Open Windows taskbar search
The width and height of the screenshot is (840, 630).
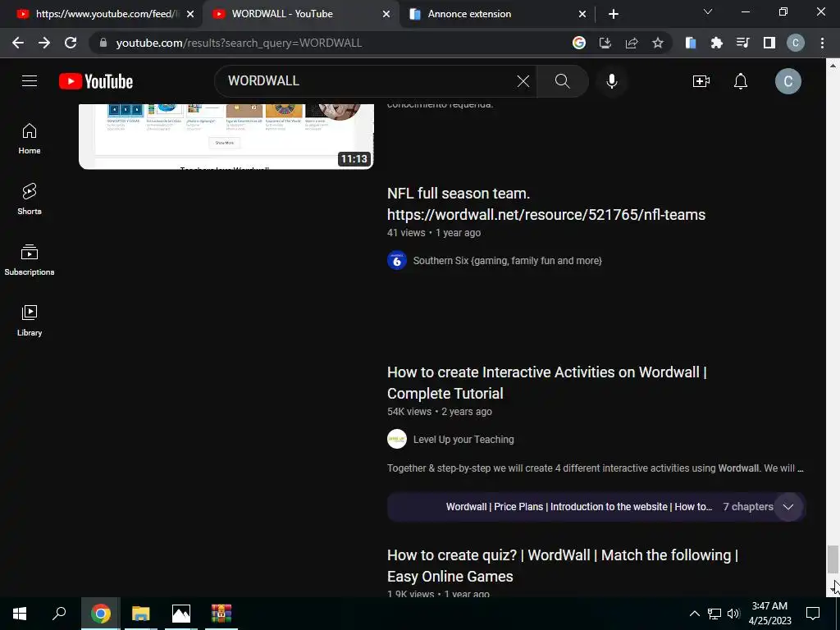point(59,614)
